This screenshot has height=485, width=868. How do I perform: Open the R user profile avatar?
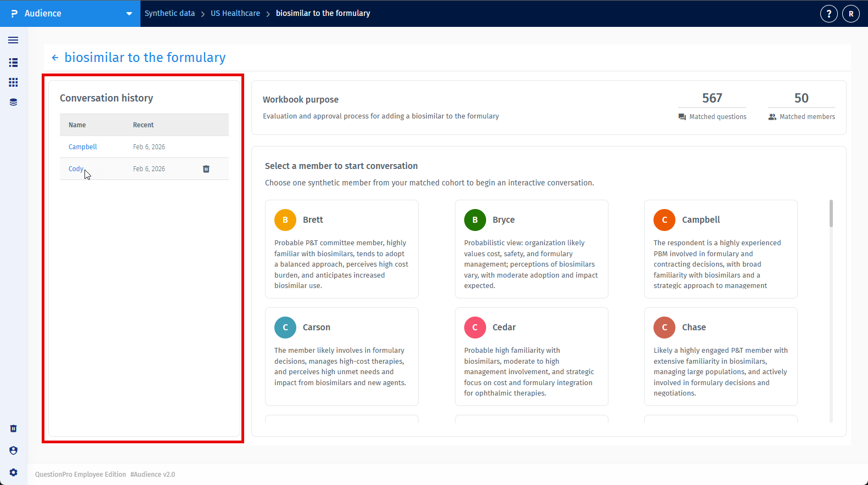pos(851,14)
